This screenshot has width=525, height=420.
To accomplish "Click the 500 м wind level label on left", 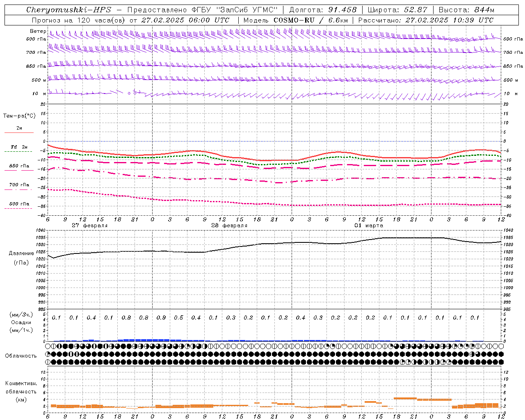I will [x=39, y=80].
